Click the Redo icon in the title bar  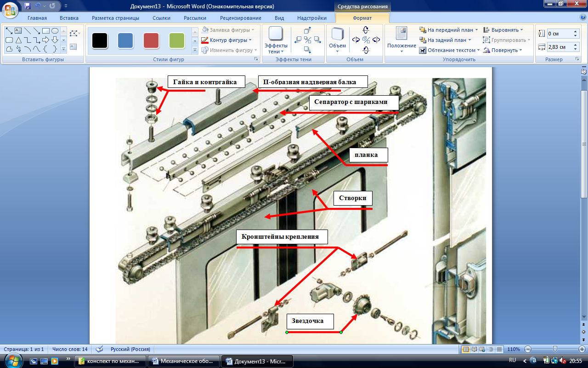point(52,6)
